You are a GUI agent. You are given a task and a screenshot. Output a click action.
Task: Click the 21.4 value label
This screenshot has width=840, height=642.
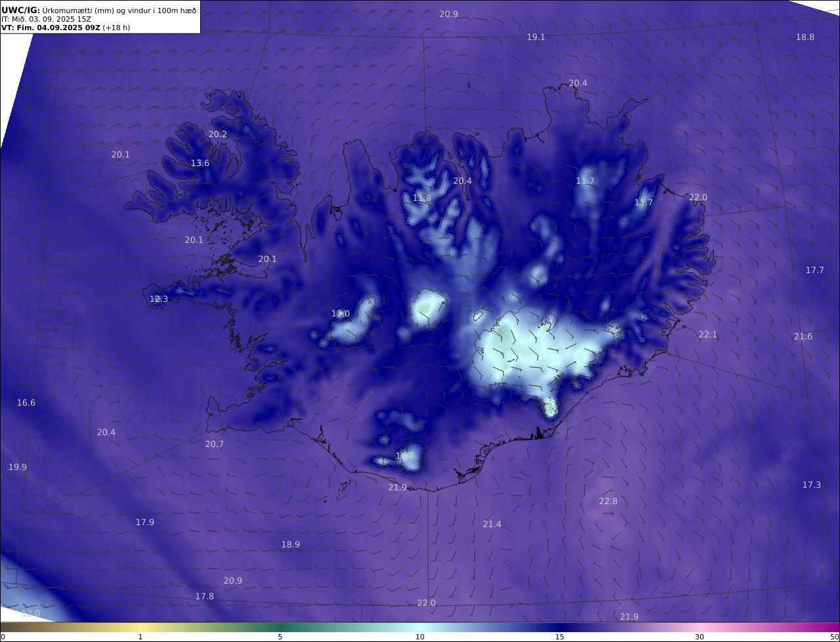[492, 524]
